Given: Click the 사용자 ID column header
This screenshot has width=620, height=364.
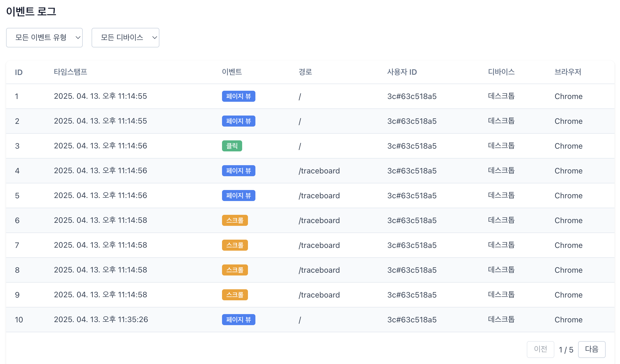Looking at the screenshot, I should click(402, 72).
